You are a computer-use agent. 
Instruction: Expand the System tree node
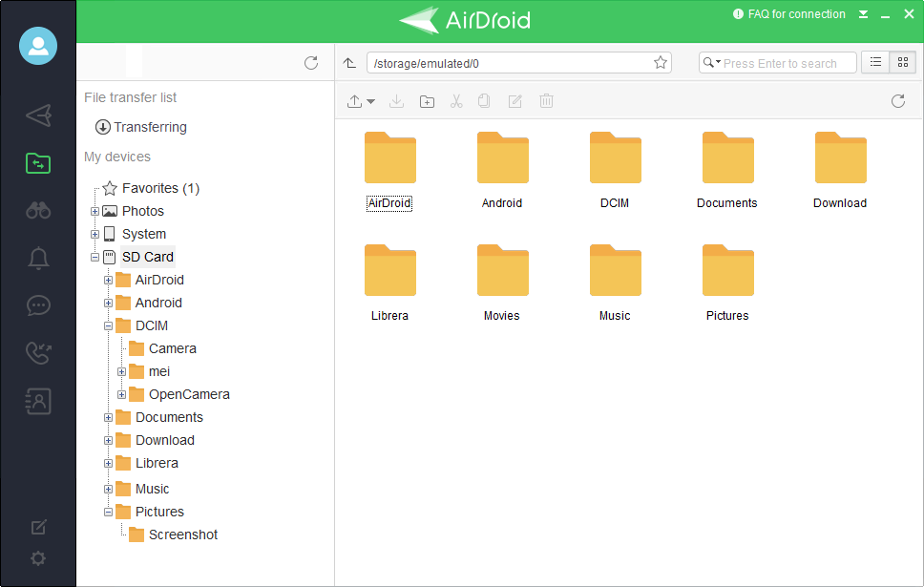click(x=94, y=234)
